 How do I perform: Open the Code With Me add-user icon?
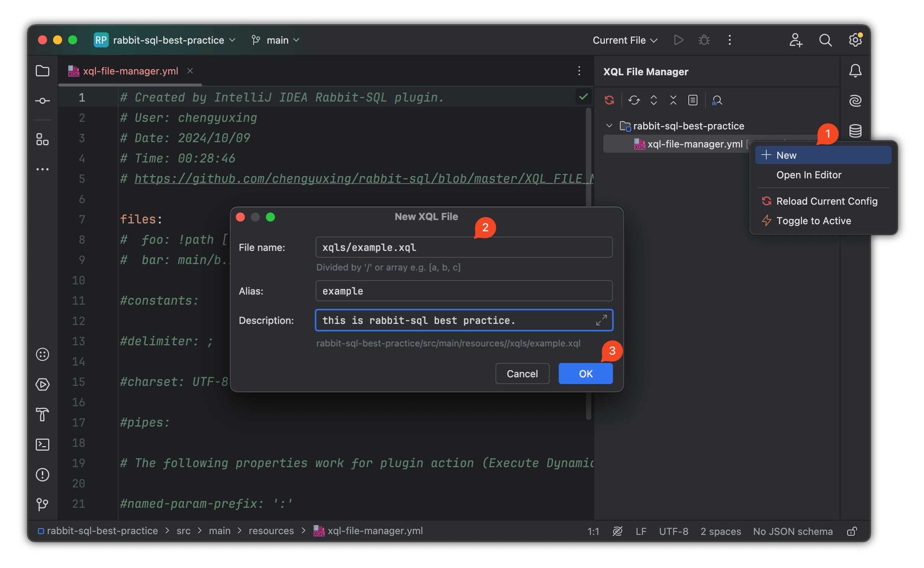point(796,40)
